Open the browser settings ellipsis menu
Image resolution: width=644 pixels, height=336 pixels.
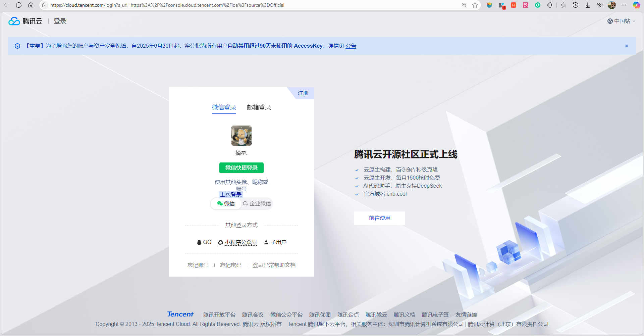(x=625, y=5)
